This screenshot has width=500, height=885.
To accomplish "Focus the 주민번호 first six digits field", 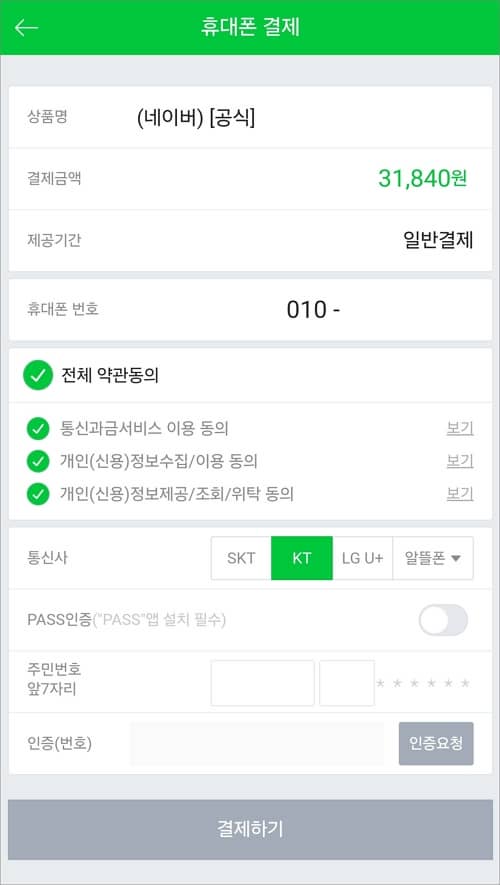I will [x=262, y=683].
